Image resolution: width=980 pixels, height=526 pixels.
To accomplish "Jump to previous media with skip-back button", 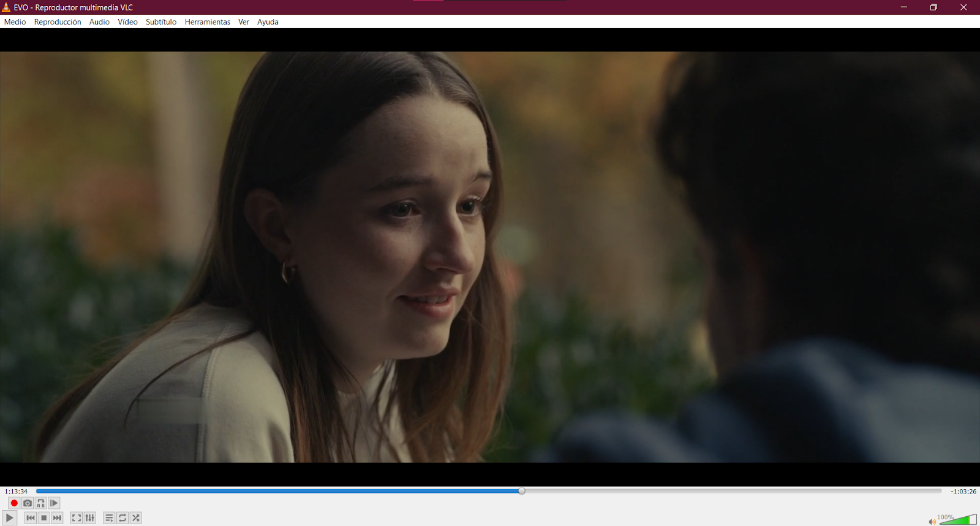I will click(30, 518).
